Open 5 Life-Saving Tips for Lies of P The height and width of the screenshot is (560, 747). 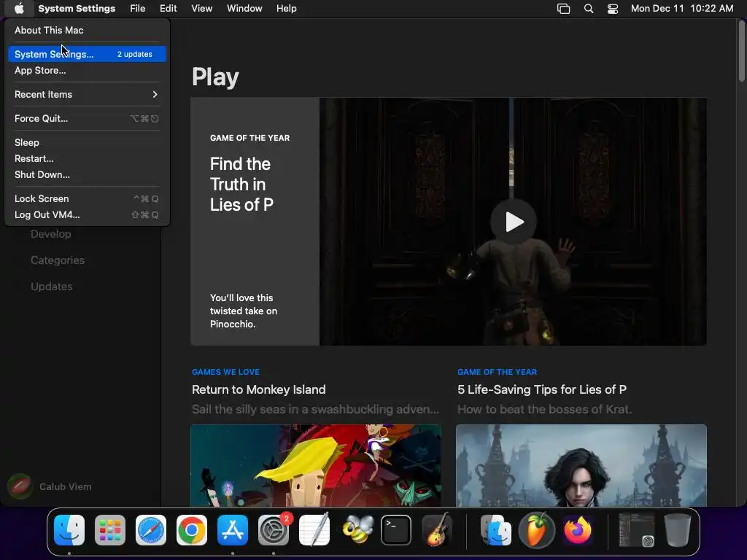click(542, 389)
